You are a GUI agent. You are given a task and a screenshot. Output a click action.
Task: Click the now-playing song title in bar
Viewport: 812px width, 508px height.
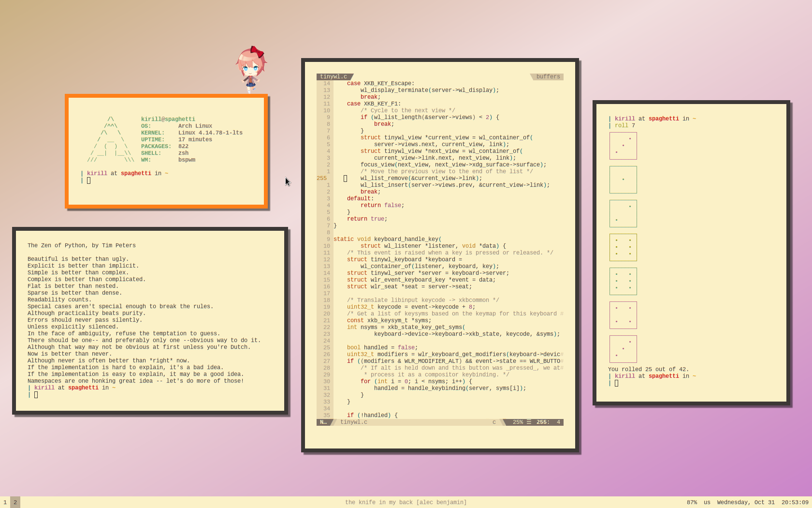coord(406,502)
